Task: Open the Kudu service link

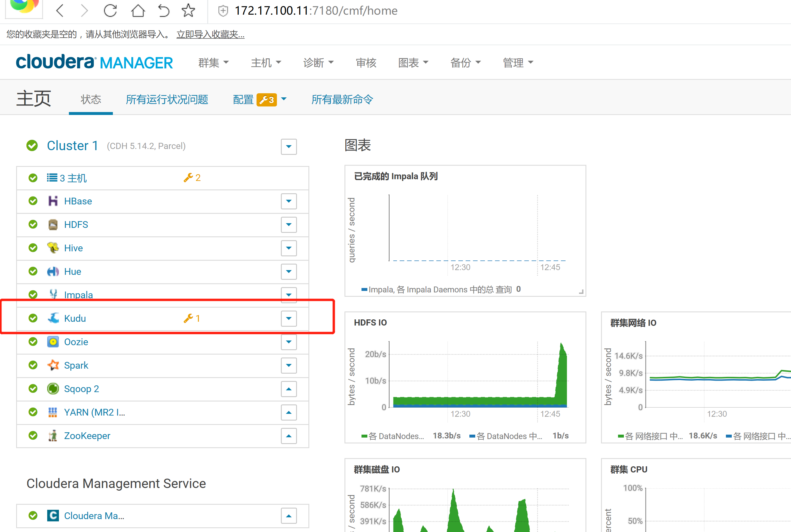Action: click(x=75, y=318)
